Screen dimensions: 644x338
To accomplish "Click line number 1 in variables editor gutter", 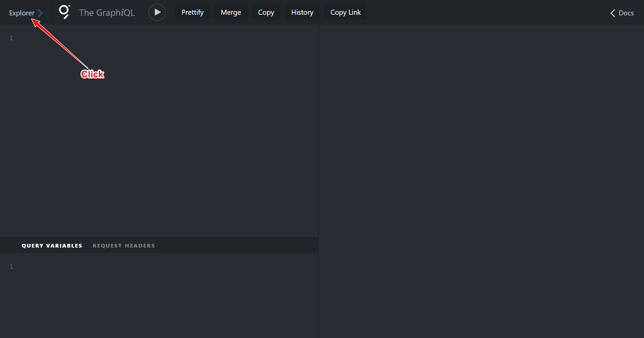I will [11, 267].
